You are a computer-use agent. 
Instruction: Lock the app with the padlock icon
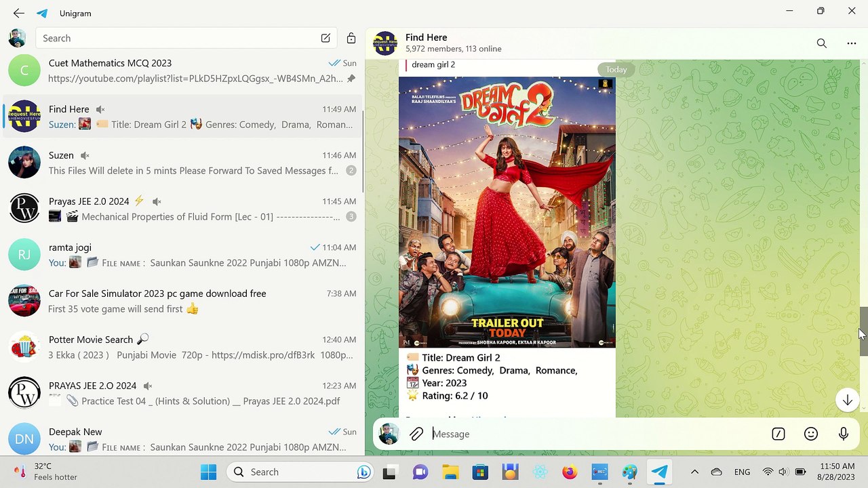click(x=351, y=38)
